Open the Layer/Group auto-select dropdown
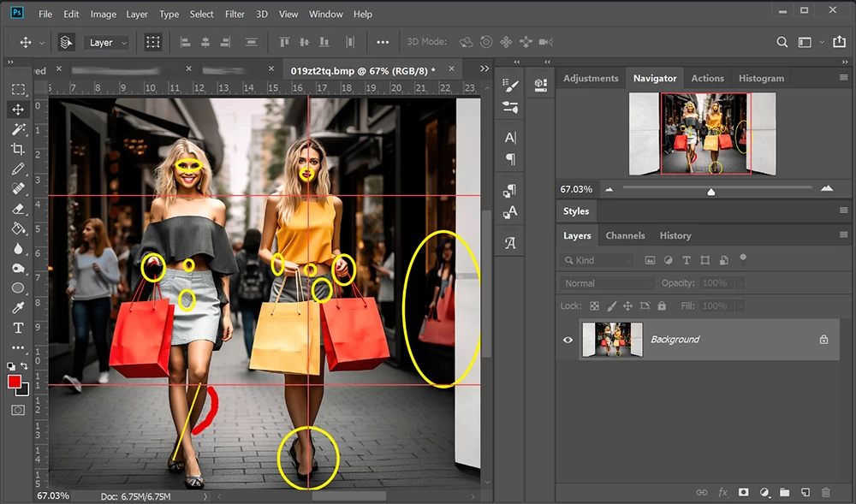Viewport: 856px width, 504px height. pos(108,42)
